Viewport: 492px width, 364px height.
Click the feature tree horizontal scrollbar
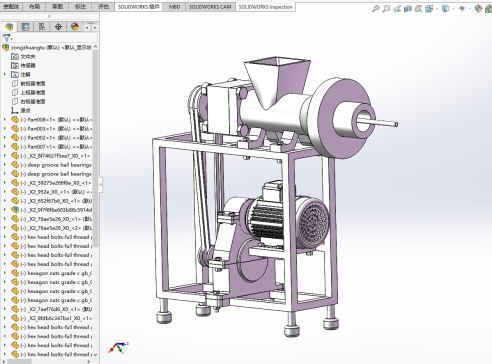[x=19, y=361]
